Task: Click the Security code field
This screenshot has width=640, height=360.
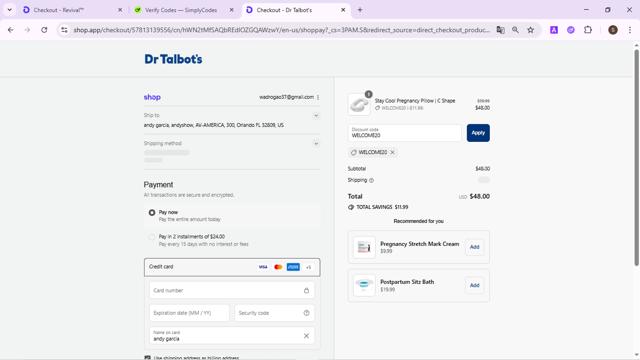Action: pos(274,313)
